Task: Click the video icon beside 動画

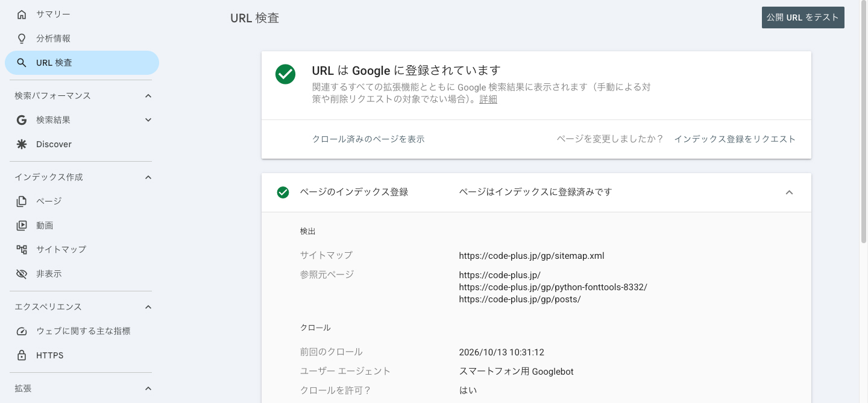Action: point(22,225)
